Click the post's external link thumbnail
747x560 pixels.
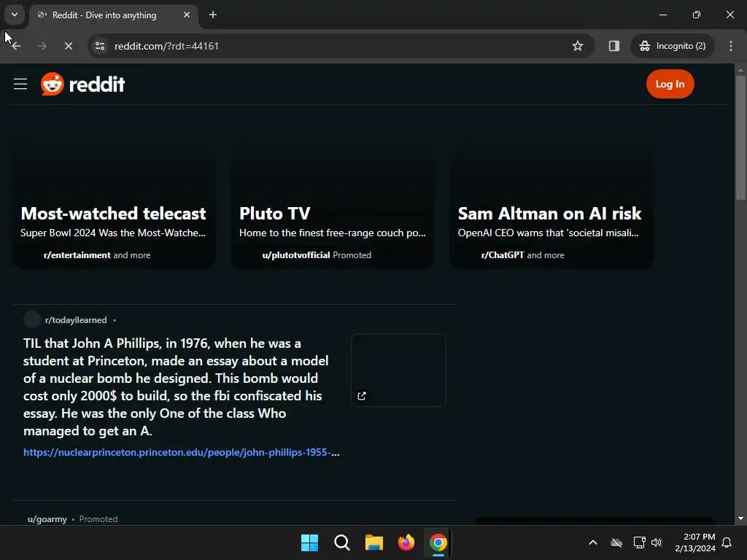tap(398, 370)
